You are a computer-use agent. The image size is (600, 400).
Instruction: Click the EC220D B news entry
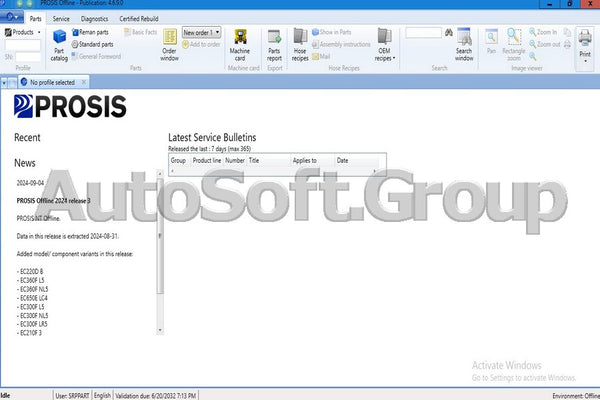coord(30,271)
